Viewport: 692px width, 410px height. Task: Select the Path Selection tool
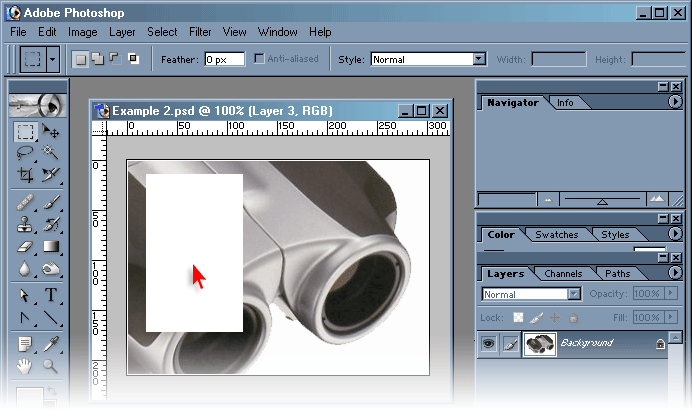(x=25, y=295)
